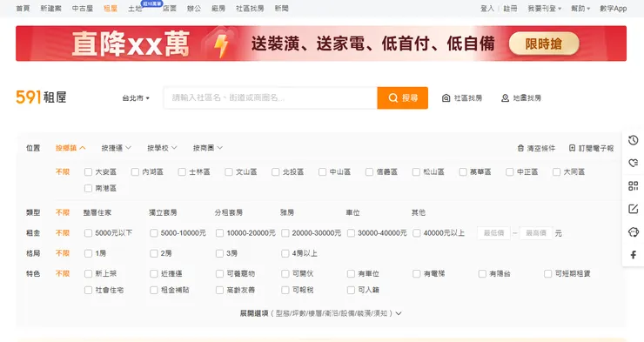Select 雅房 property type

click(287, 212)
